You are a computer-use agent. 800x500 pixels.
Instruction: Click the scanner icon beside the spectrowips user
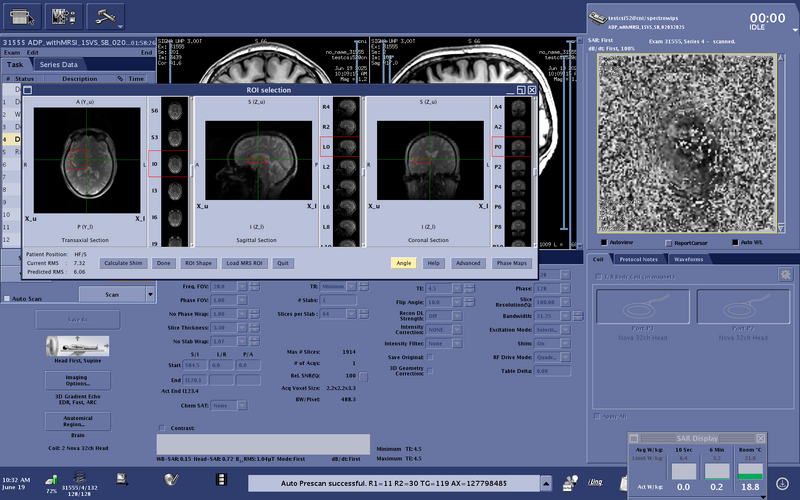pos(597,19)
